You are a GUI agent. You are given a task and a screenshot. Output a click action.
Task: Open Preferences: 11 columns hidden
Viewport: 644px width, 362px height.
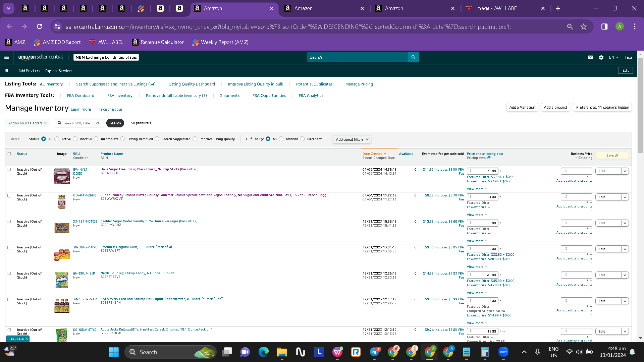(x=602, y=107)
